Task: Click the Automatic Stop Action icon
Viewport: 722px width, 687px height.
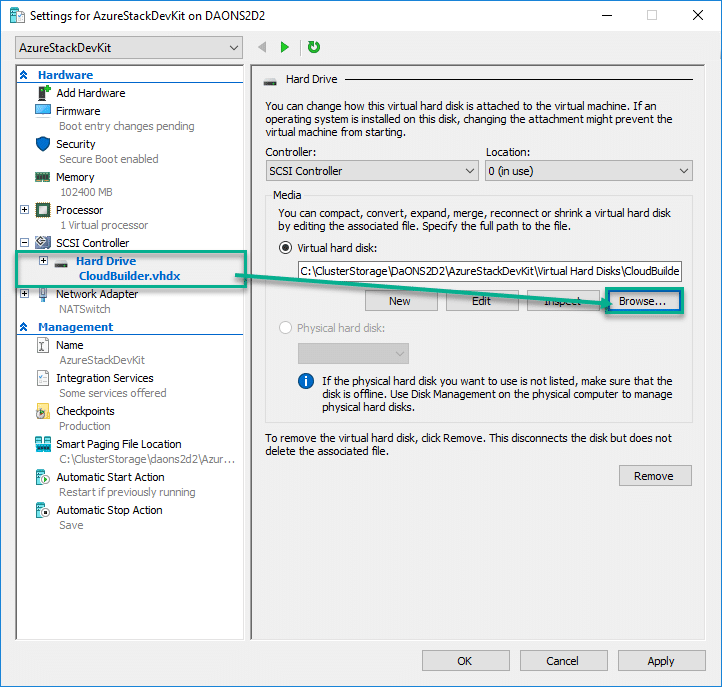Action: pyautogui.click(x=42, y=511)
